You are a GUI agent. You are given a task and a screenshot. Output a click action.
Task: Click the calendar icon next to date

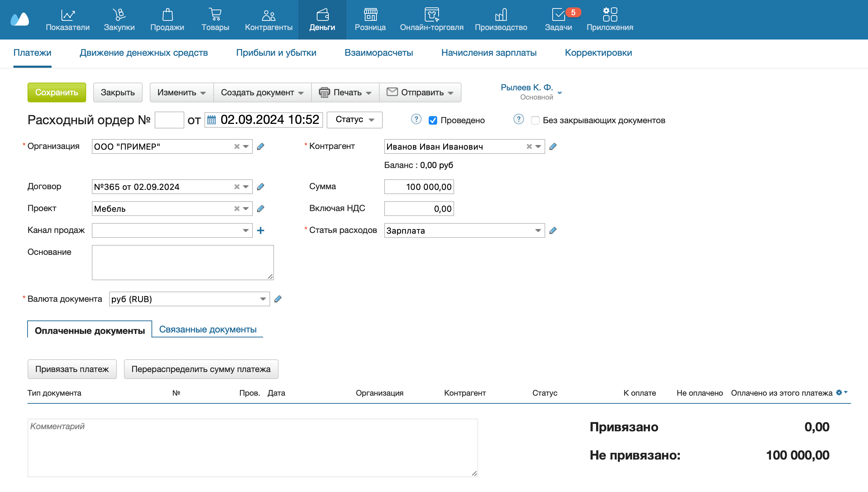coord(212,120)
